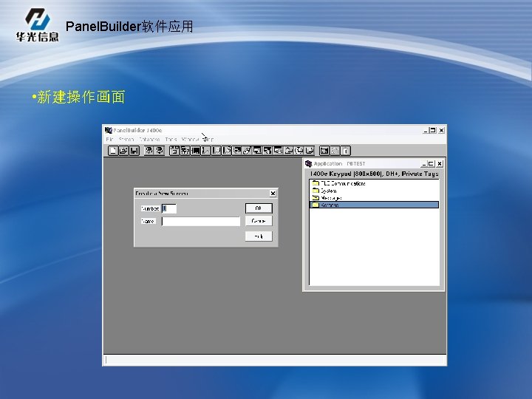Open the Database menu
532x399 pixels.
coord(149,140)
